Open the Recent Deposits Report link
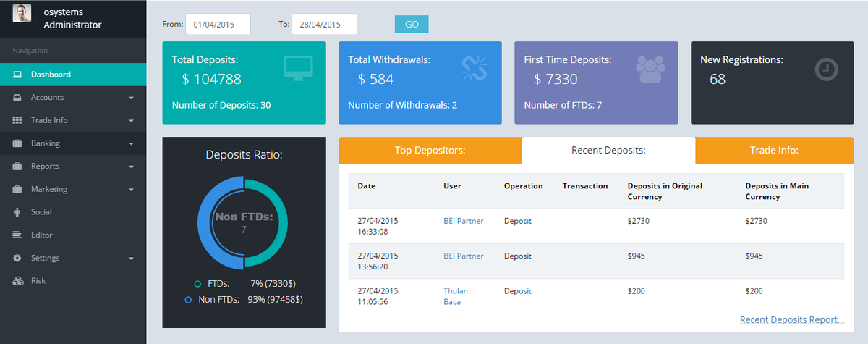 tap(792, 319)
